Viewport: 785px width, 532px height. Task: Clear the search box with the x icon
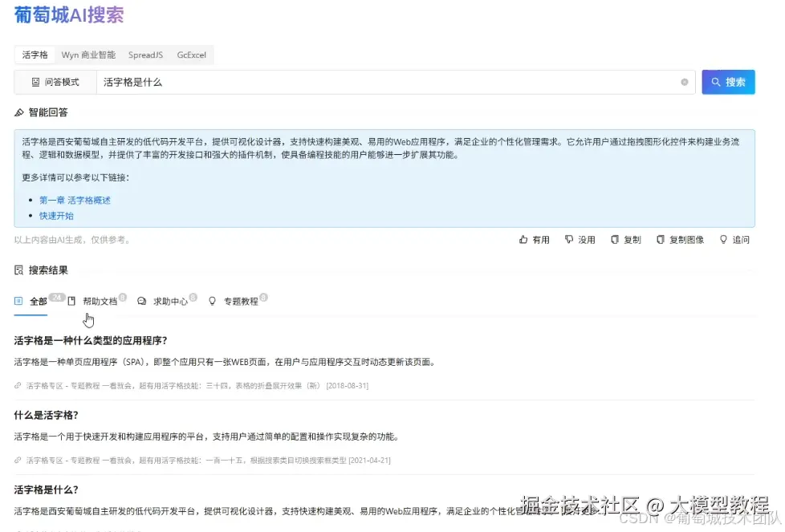685,82
